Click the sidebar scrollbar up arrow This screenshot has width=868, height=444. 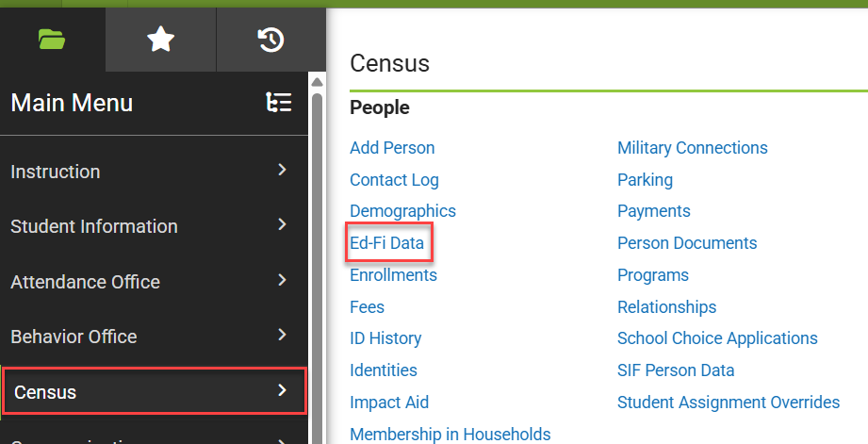coord(317,83)
